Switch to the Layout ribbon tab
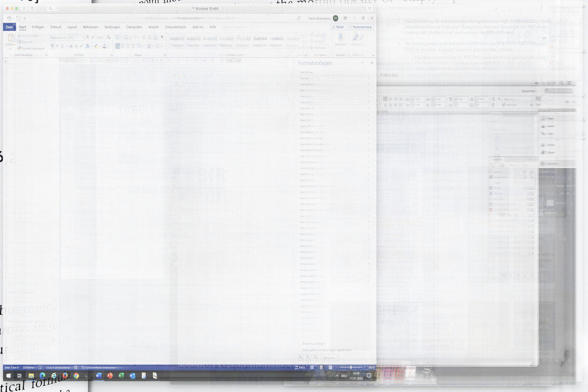 coord(72,27)
